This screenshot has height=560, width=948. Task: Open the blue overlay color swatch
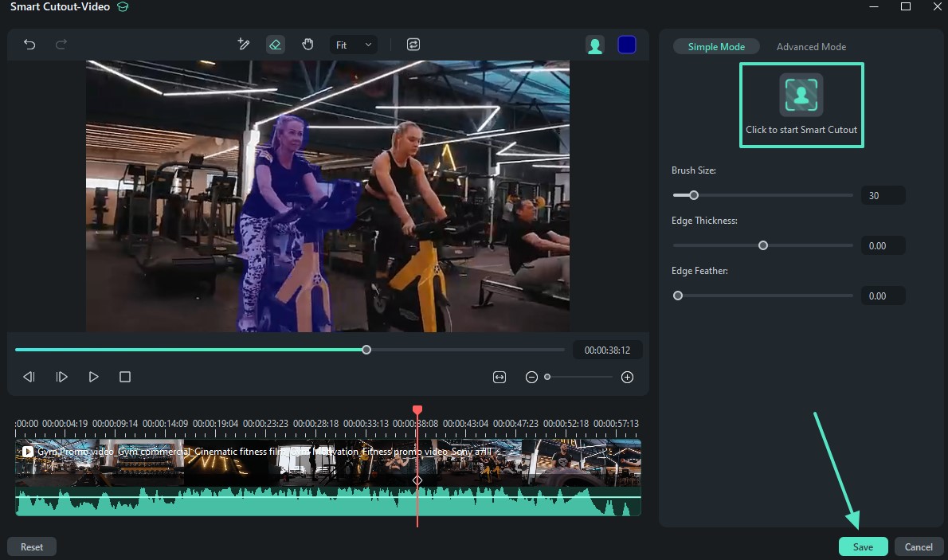tap(627, 45)
